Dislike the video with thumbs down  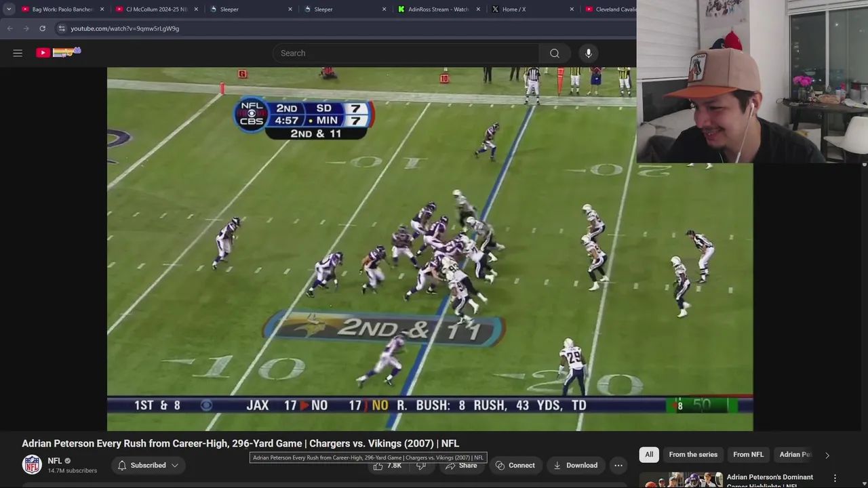pyautogui.click(x=420, y=466)
